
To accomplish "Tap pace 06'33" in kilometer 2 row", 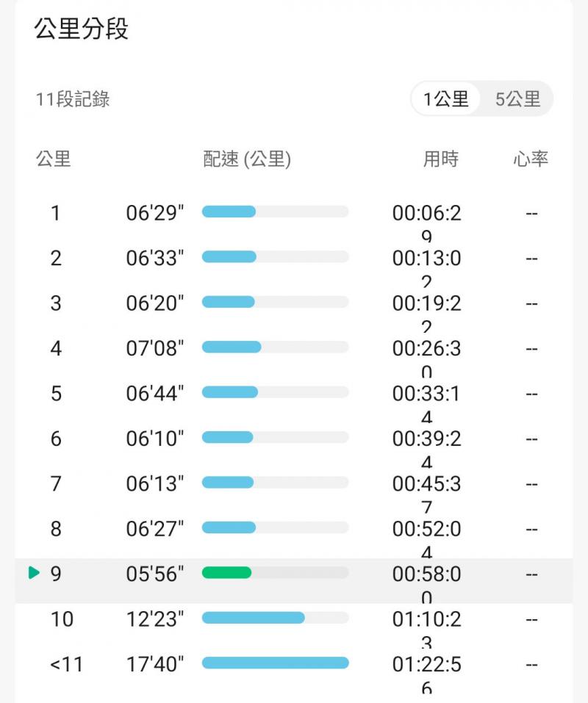I will [155, 258].
